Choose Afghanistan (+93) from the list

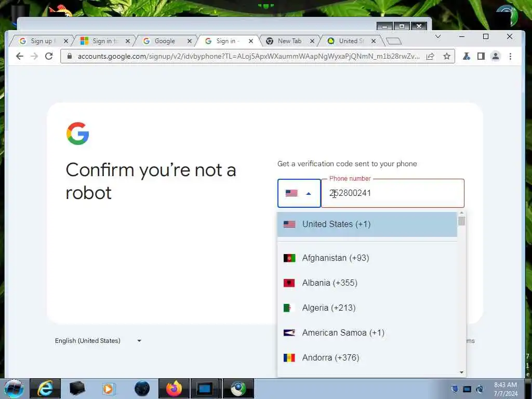[367, 258]
